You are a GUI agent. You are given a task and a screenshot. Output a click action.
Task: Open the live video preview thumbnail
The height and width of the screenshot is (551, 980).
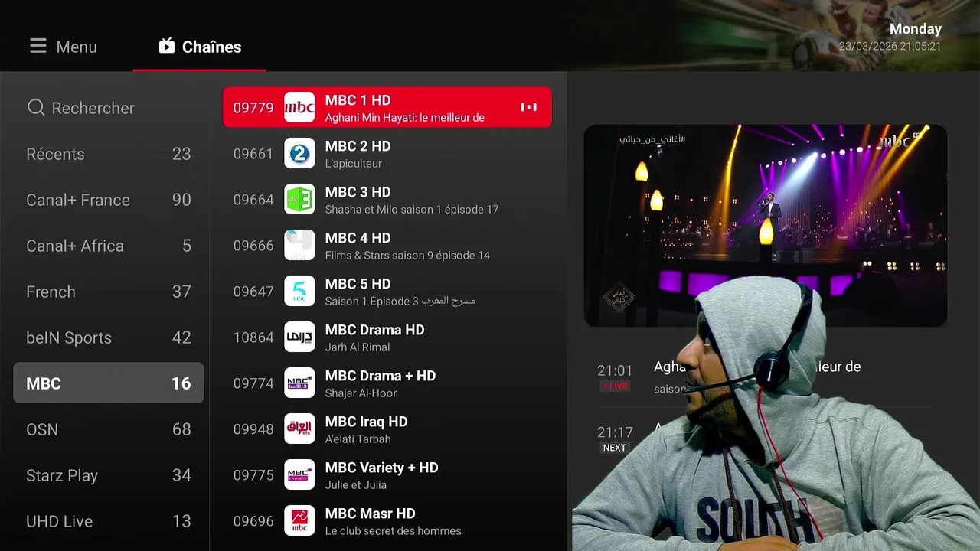pos(766,226)
